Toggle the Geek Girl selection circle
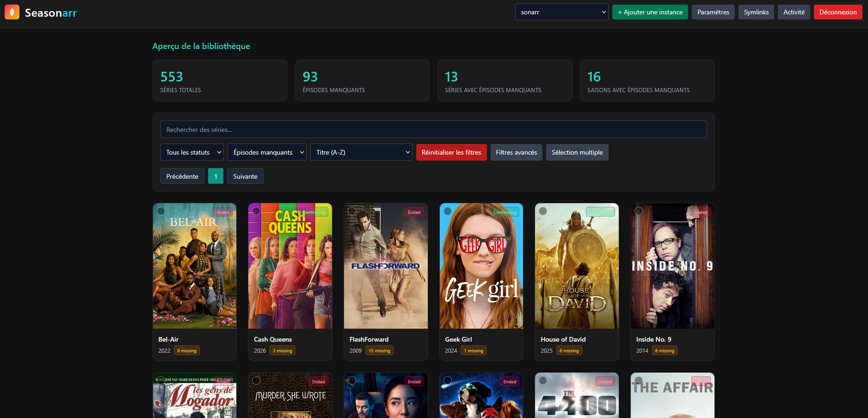Screen dimensions: 868x418 click(x=448, y=211)
